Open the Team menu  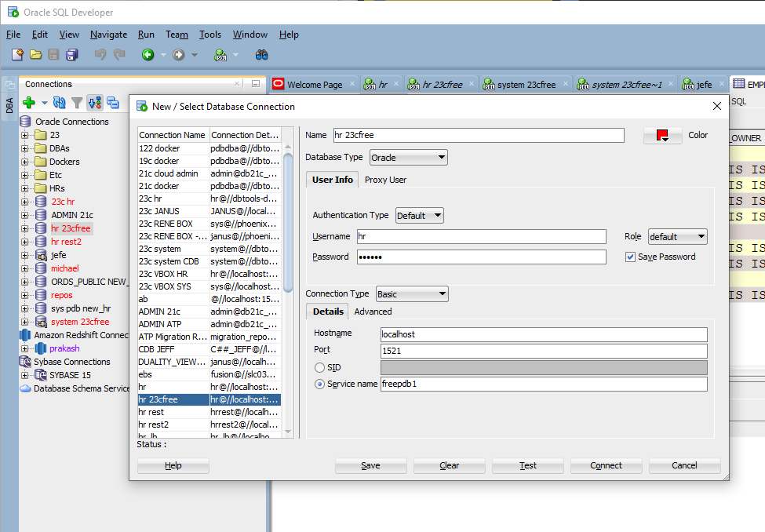pos(177,35)
